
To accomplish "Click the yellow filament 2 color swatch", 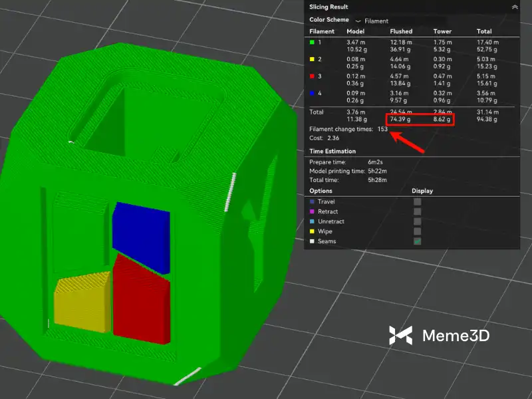I will [x=313, y=59].
